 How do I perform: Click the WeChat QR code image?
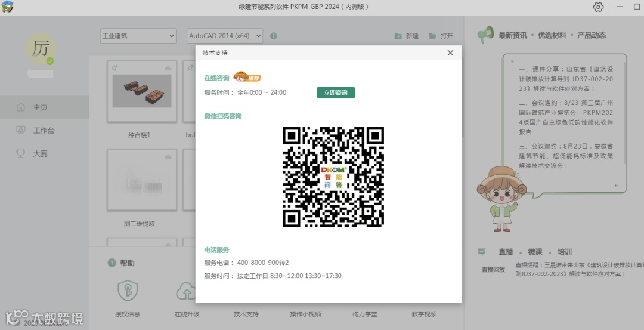point(333,177)
